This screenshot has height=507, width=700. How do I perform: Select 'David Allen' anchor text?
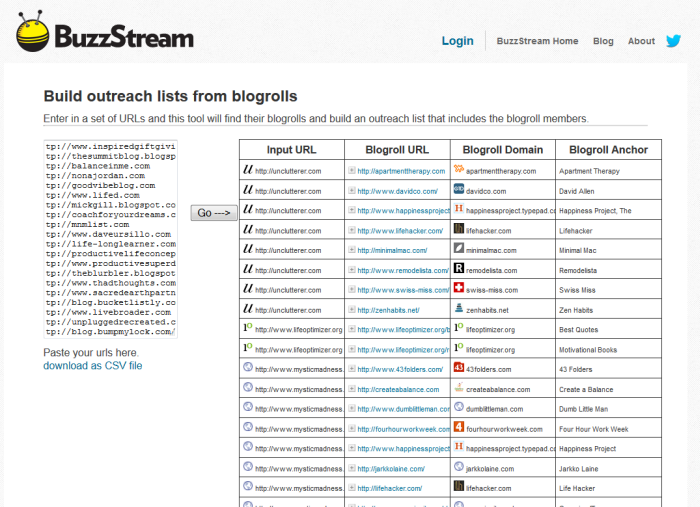click(576, 191)
